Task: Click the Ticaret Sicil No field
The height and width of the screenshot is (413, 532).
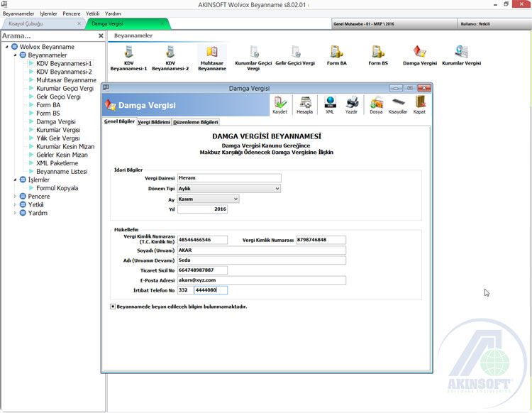Action: coord(202,270)
